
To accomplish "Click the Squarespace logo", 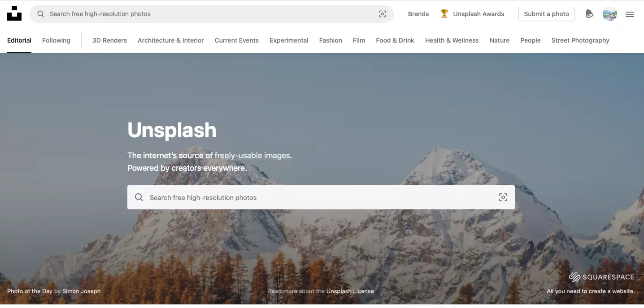I will click(602, 277).
